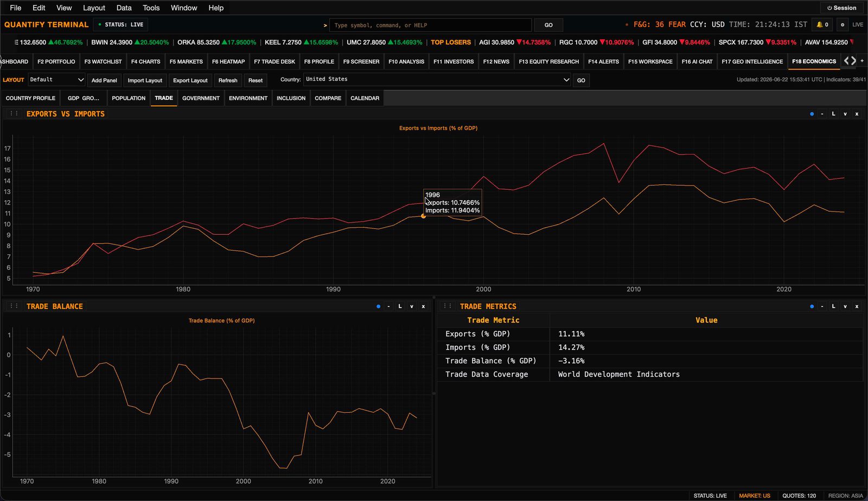Click L button on Exports vs Imports panel
The width and height of the screenshot is (868, 501).
[834, 114]
